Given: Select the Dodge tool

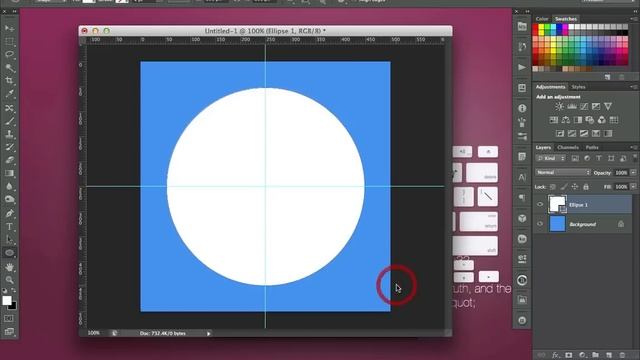Looking at the screenshot, I should coord(9,200).
